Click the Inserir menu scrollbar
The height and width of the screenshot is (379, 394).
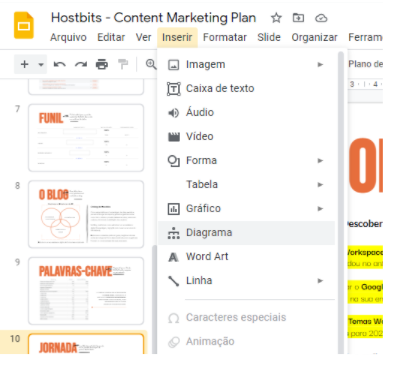(x=340, y=200)
